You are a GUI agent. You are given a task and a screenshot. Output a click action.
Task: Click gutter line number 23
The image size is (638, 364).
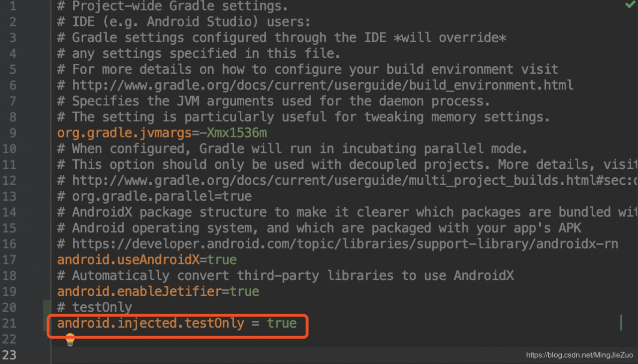coord(9,355)
